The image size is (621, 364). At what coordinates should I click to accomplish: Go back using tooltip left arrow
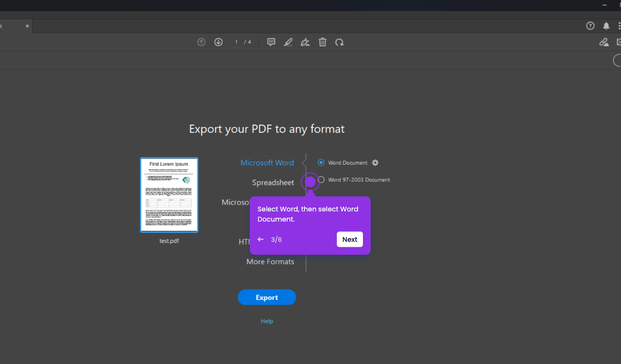[x=260, y=239]
